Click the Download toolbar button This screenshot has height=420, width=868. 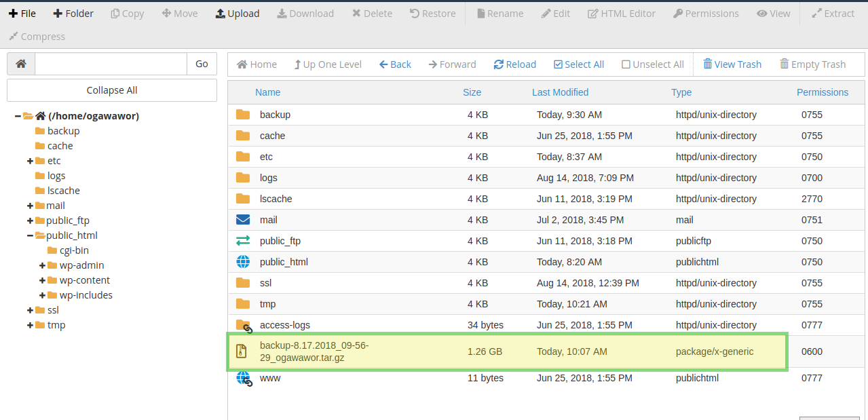click(305, 14)
